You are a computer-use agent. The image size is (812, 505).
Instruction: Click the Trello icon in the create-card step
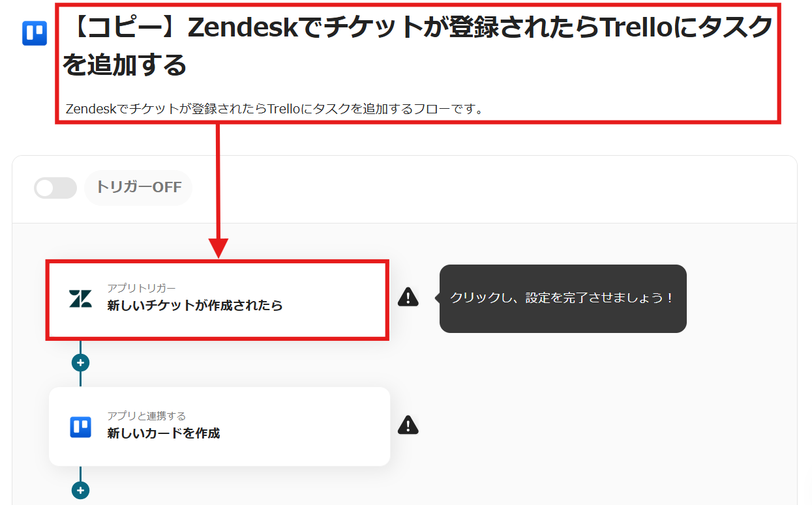coord(81,427)
